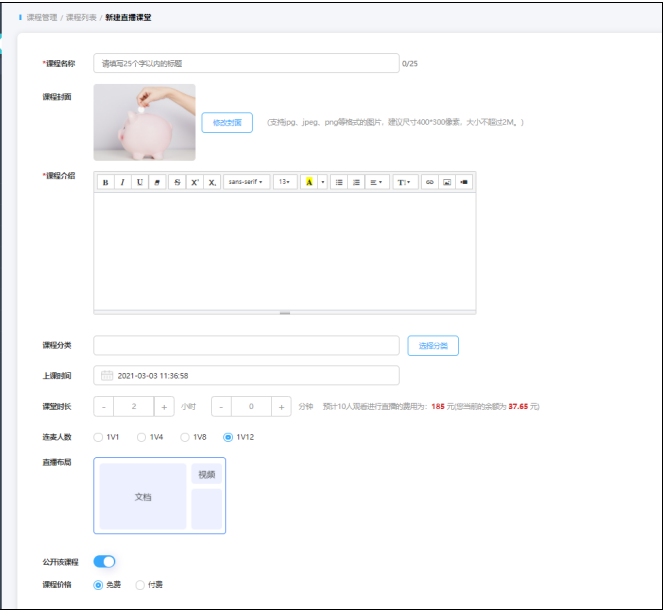Click the 课程分类 input field
This screenshot has height=615, width=666.
(x=246, y=346)
